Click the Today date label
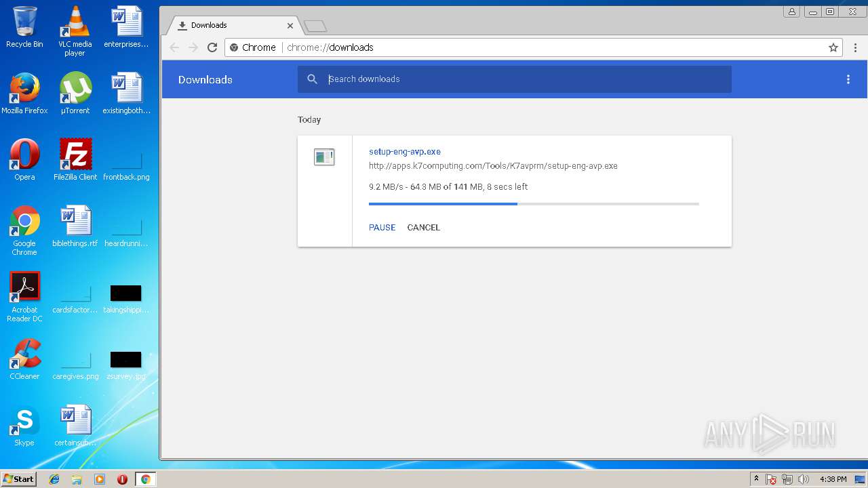The image size is (868, 488). (309, 120)
